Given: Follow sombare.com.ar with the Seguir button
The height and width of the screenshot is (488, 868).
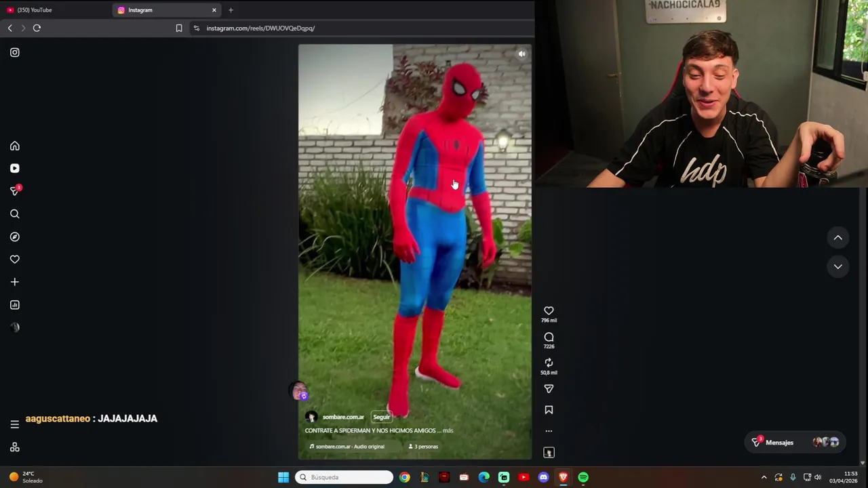Looking at the screenshot, I should (382, 417).
